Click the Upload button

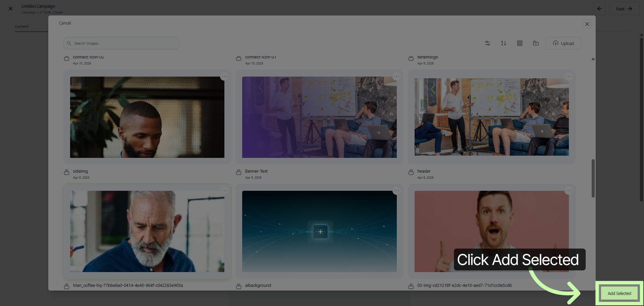pyautogui.click(x=563, y=43)
